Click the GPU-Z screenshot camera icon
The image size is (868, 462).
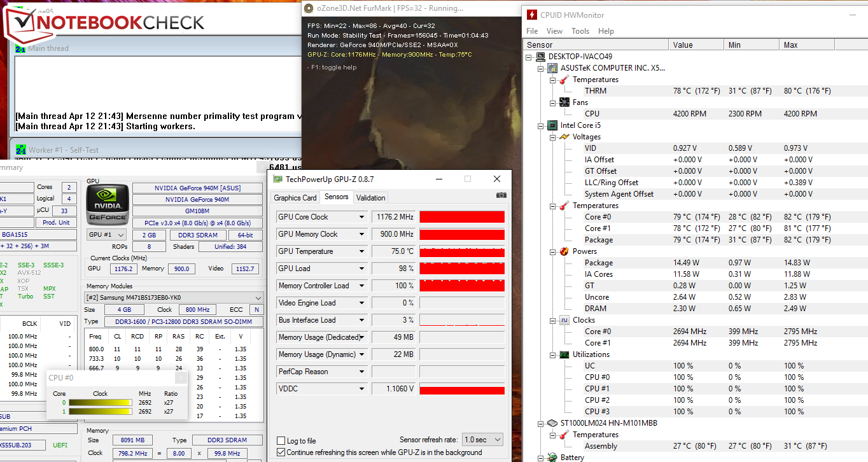[x=501, y=195]
